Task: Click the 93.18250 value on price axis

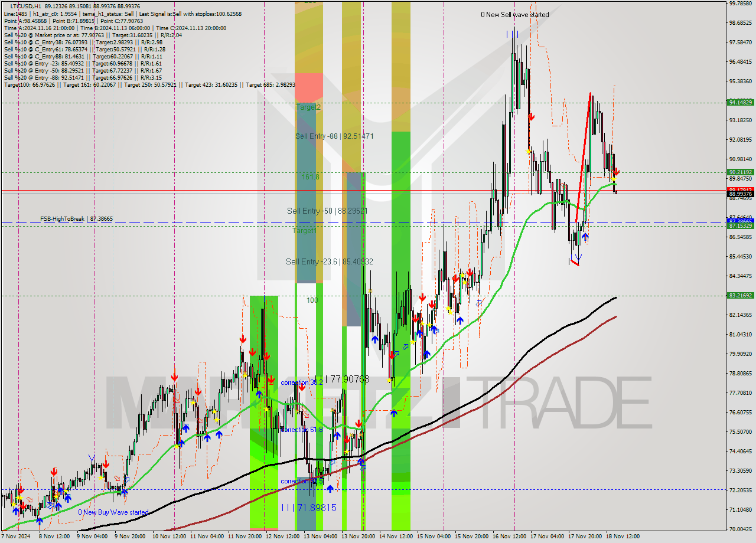Action: [x=741, y=120]
